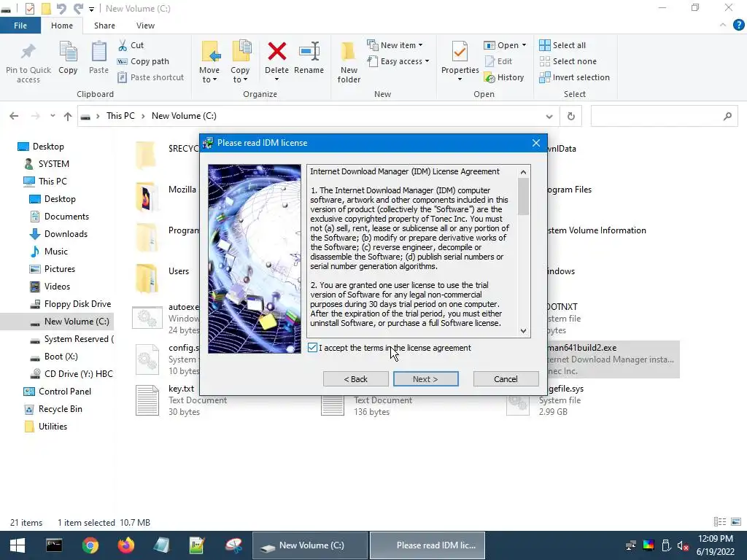Go up one folder level
Viewport: 747px width, 560px height.
(x=68, y=116)
